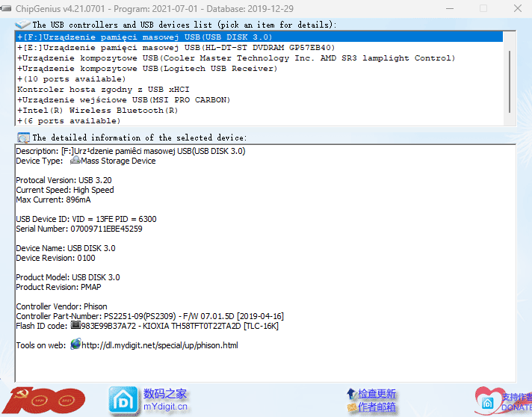Click the Product Model: USB DISK 3.0 line
532x417 pixels.
pos(68,277)
